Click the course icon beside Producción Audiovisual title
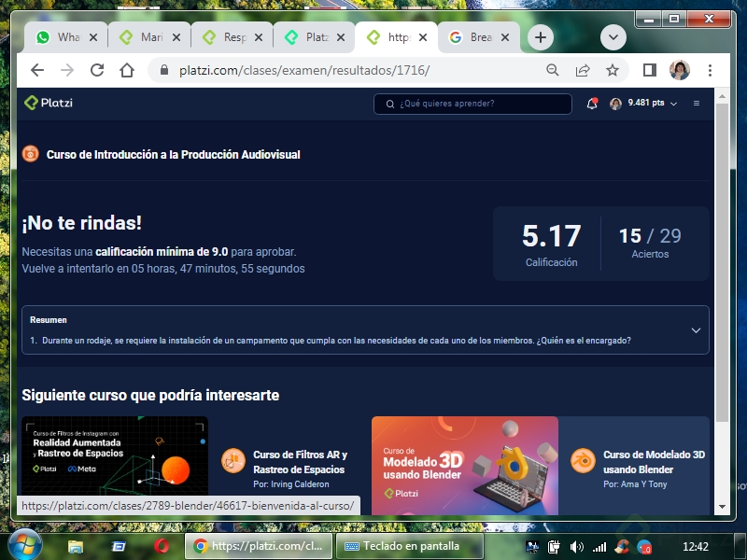 pyautogui.click(x=31, y=154)
